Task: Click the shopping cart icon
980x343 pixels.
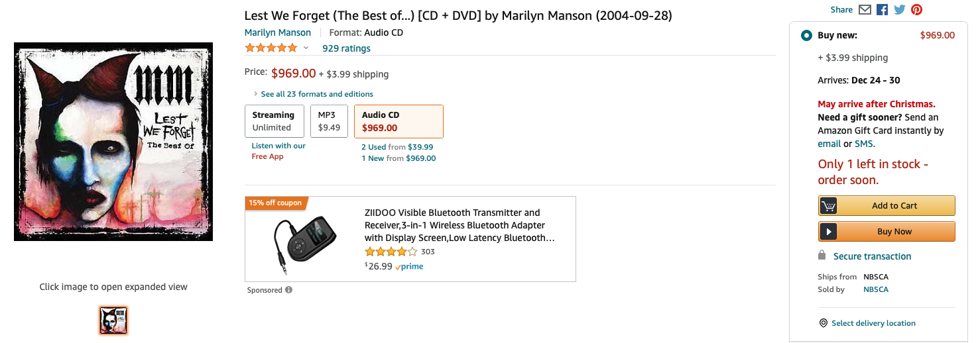Action: pyautogui.click(x=828, y=206)
